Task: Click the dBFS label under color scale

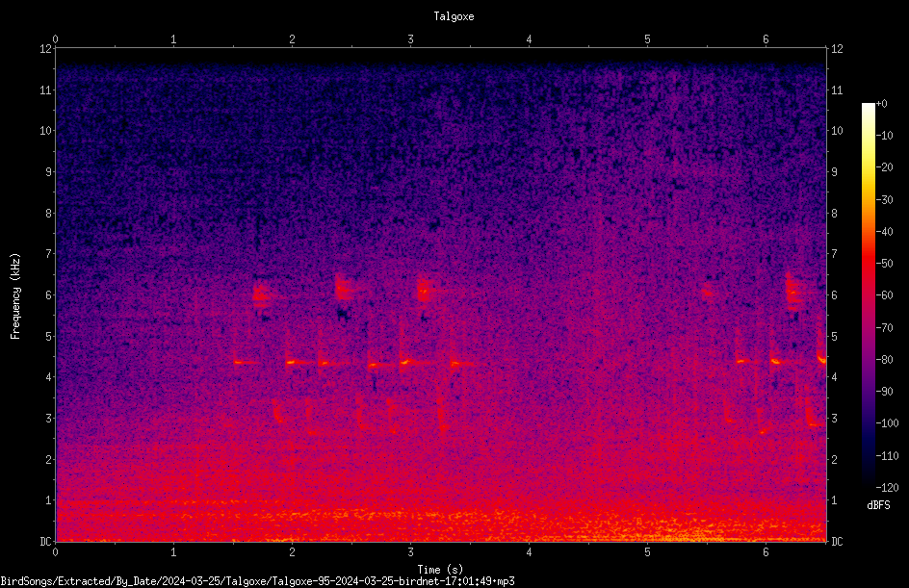Action: (878, 505)
